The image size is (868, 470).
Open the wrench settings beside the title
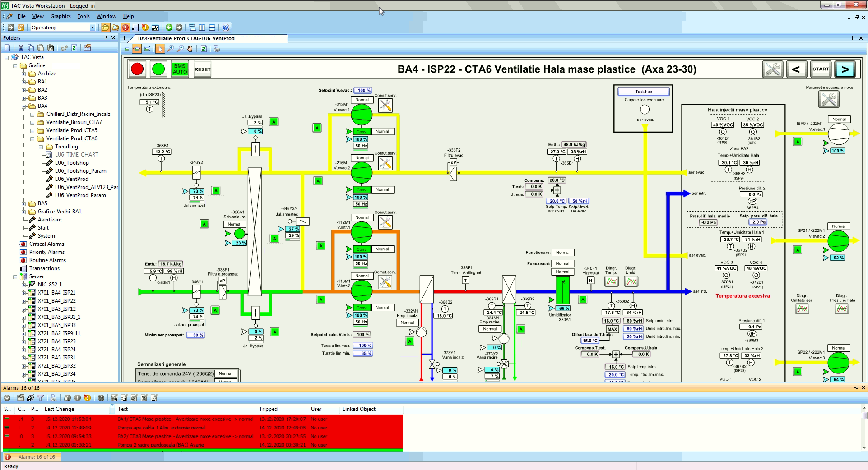(772, 69)
